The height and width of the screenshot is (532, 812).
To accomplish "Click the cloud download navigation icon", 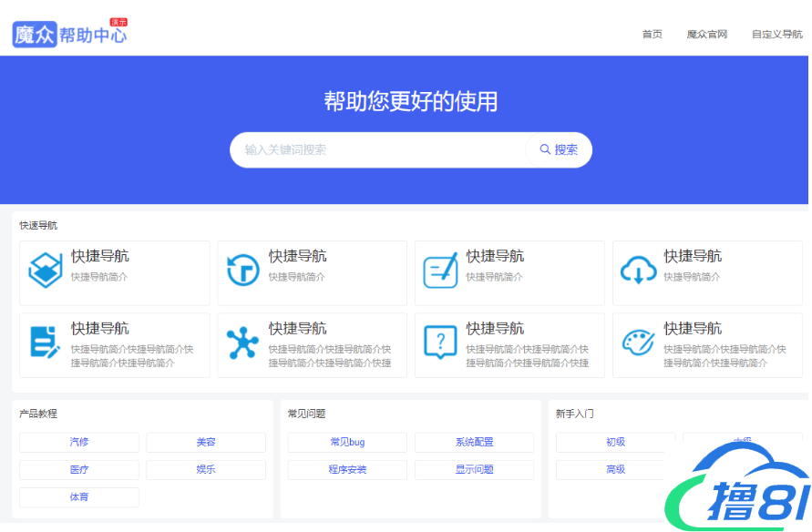I will click(638, 271).
